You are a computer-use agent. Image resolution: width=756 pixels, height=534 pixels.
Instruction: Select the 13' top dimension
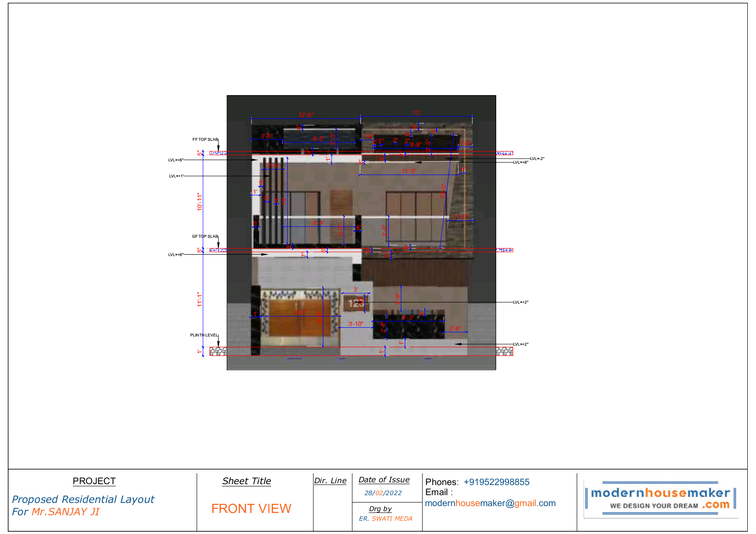pyautogui.click(x=416, y=113)
